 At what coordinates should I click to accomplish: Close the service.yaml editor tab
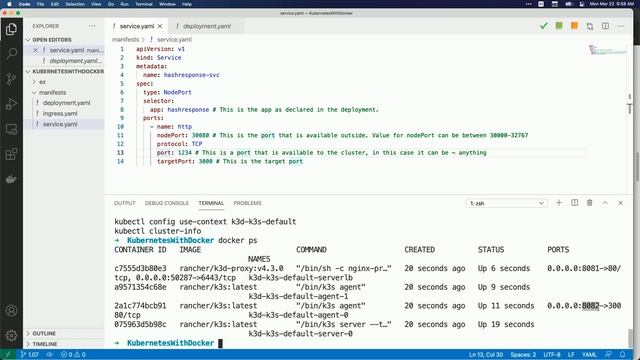tap(160, 26)
